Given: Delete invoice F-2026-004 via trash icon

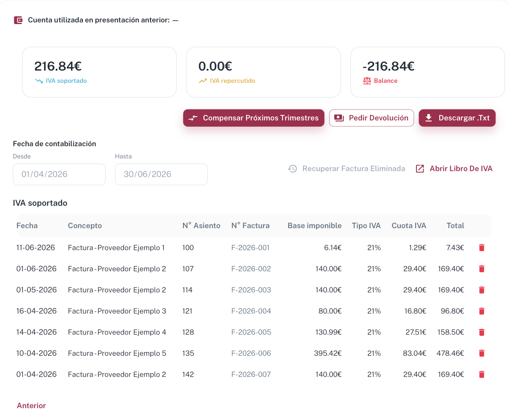Looking at the screenshot, I should (x=482, y=311).
